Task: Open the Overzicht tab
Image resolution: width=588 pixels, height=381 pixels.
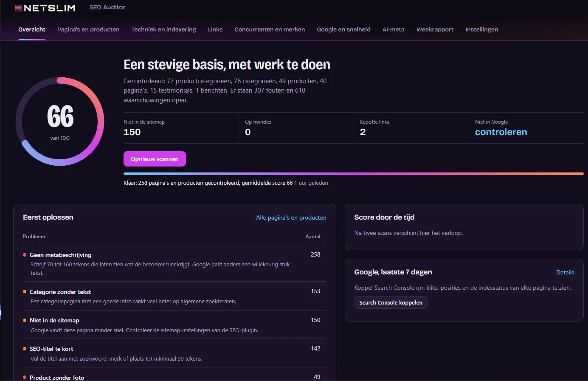Action: click(x=32, y=29)
